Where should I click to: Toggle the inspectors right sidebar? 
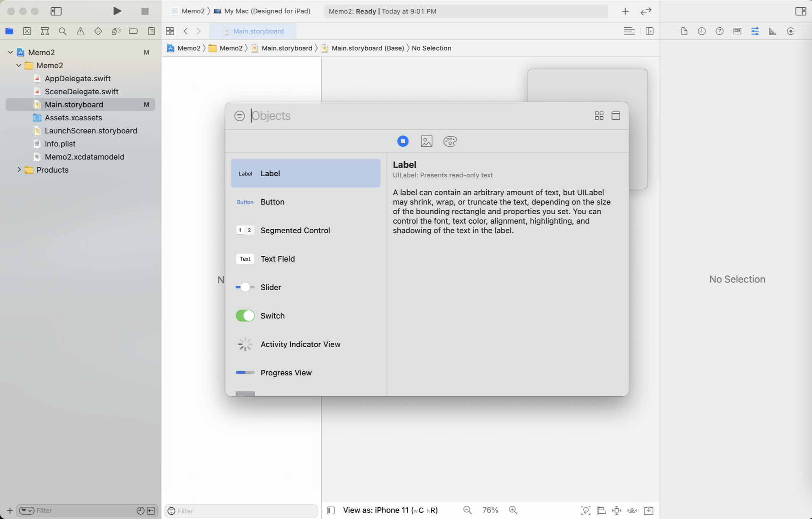tap(800, 11)
